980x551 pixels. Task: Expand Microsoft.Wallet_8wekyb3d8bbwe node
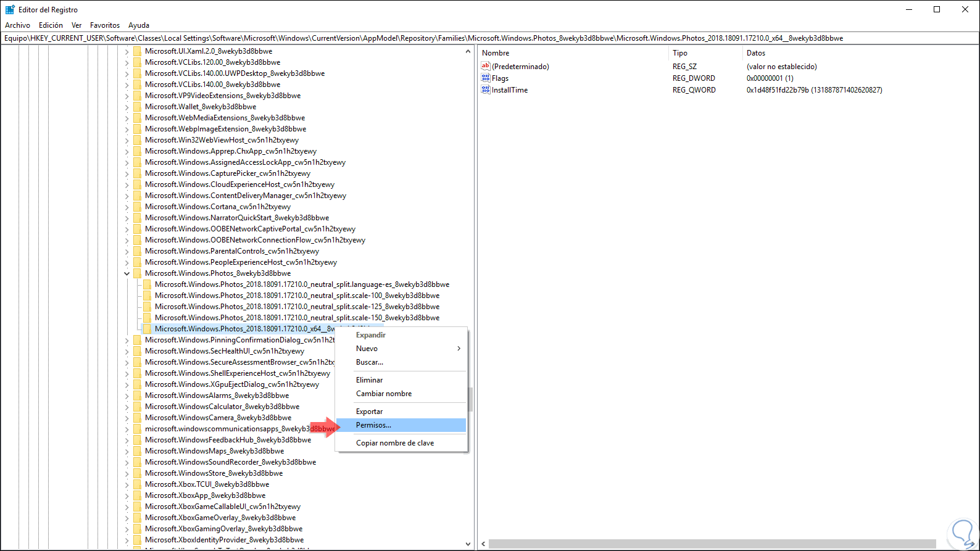(x=127, y=107)
